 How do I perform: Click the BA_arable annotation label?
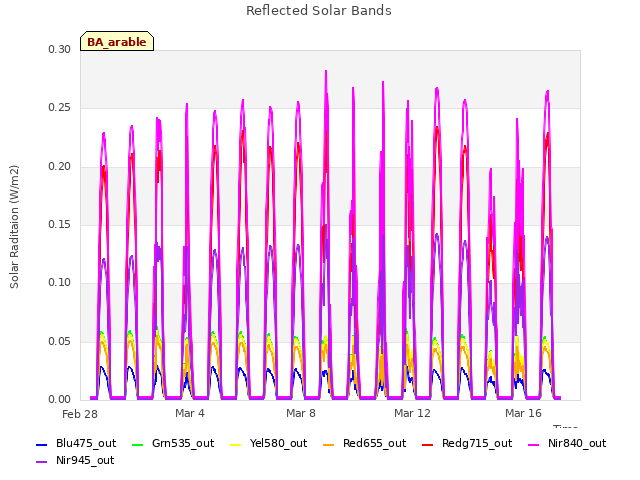pyautogui.click(x=117, y=42)
